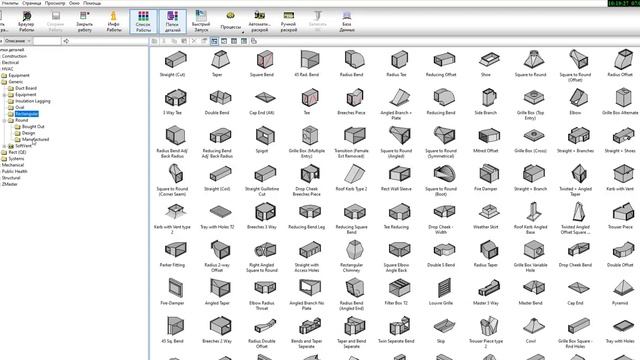Open the Браузер Работы tool
Viewport: 640px width, 360px height.
[26, 21]
